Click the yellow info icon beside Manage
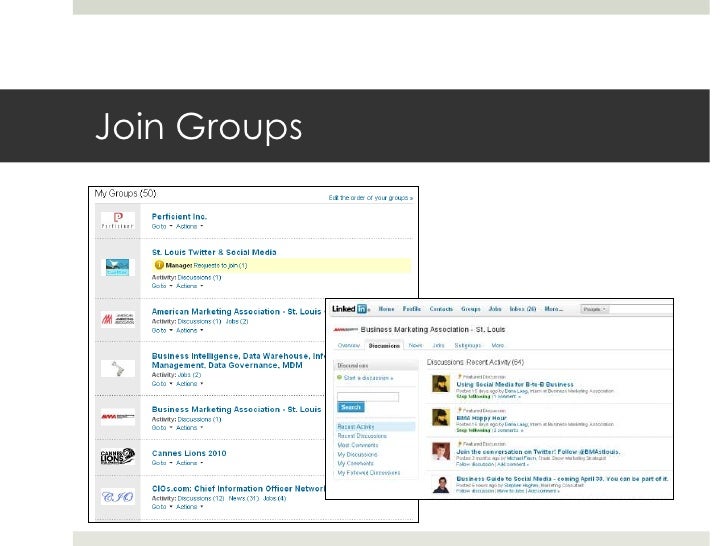Image resolution: width=728 pixels, height=546 pixels. (159, 265)
